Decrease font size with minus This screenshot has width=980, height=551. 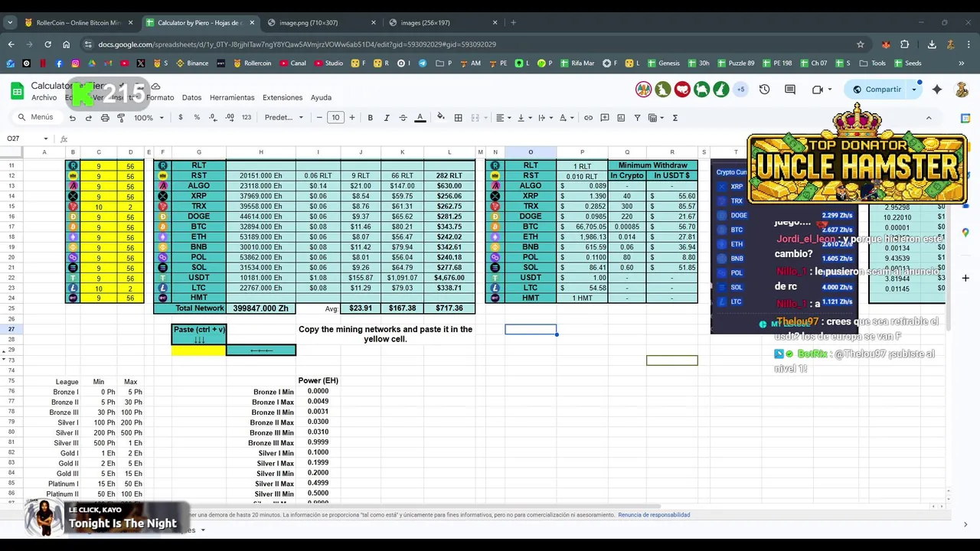point(319,118)
